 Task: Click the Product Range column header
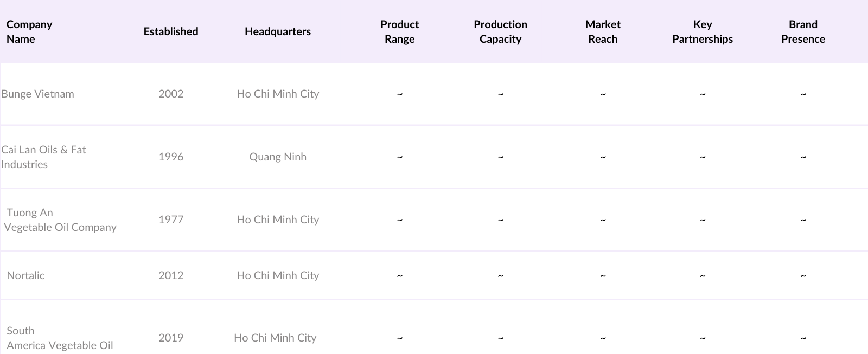(399, 31)
